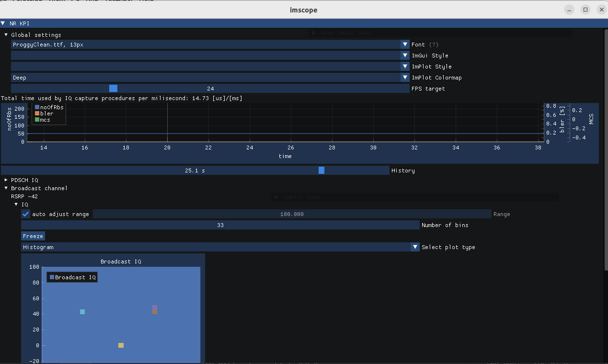The image size is (608, 364).
Task: Collapse the IQ tree node
Action: coord(16,205)
